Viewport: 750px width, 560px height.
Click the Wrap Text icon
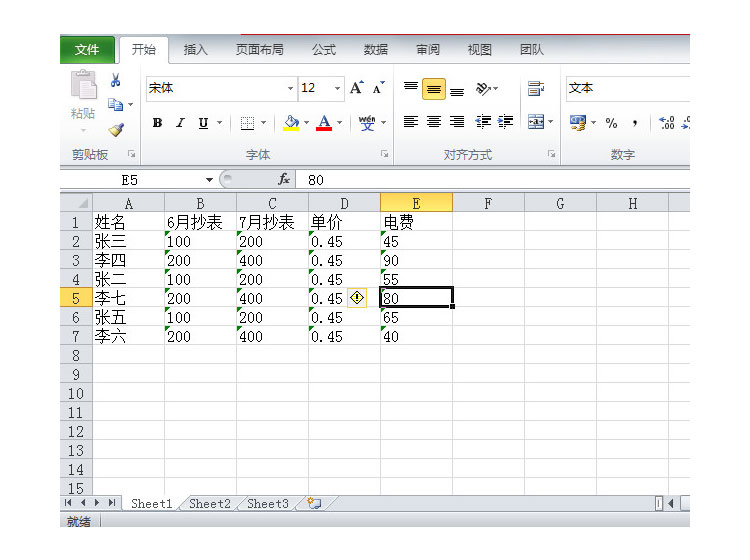tap(535, 88)
